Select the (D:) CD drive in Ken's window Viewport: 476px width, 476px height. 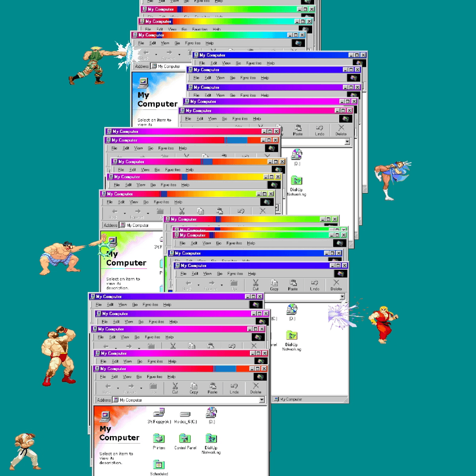[x=292, y=312]
